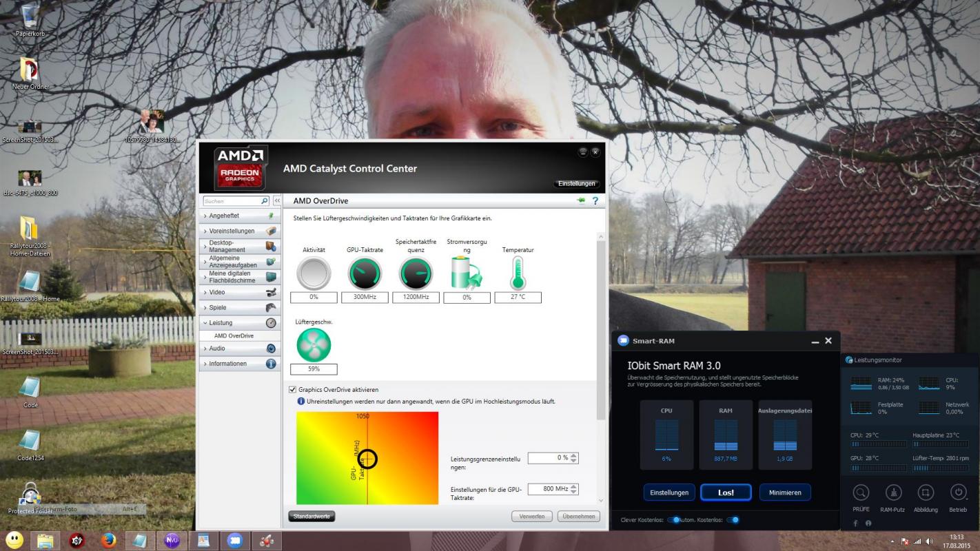Click the NVU taskbar icon
The image size is (980, 551).
(172, 541)
